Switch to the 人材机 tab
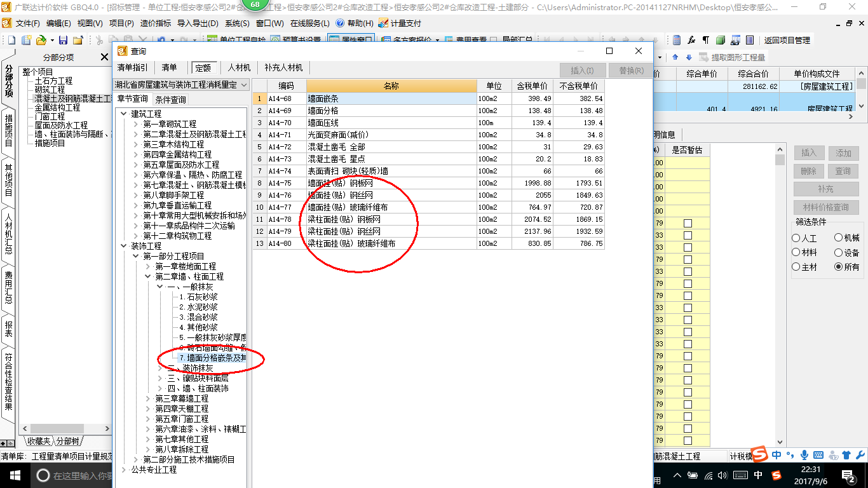 (x=240, y=67)
